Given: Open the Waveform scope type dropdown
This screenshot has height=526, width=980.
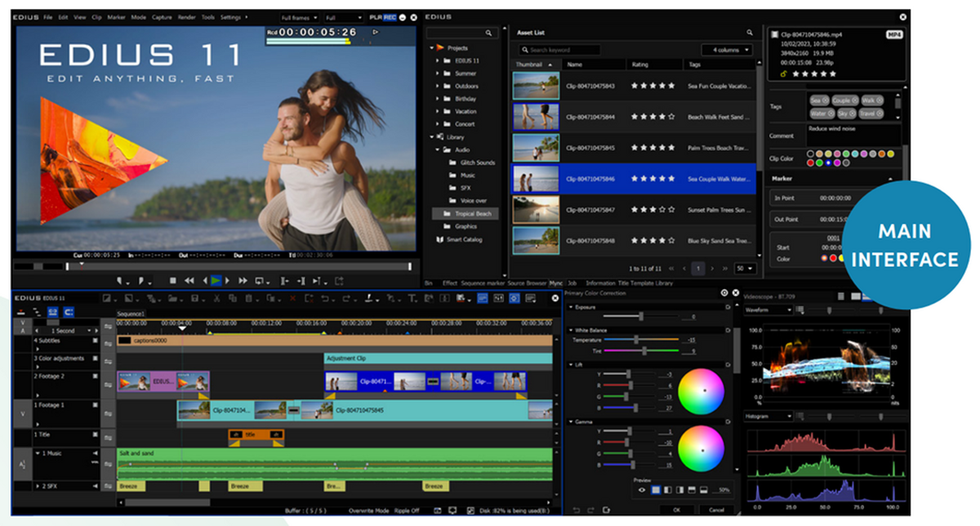Looking at the screenshot, I should click(x=768, y=310).
